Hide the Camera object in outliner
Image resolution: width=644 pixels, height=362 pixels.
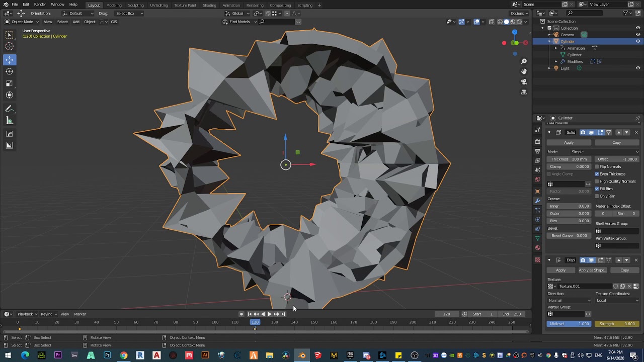pyautogui.click(x=638, y=35)
